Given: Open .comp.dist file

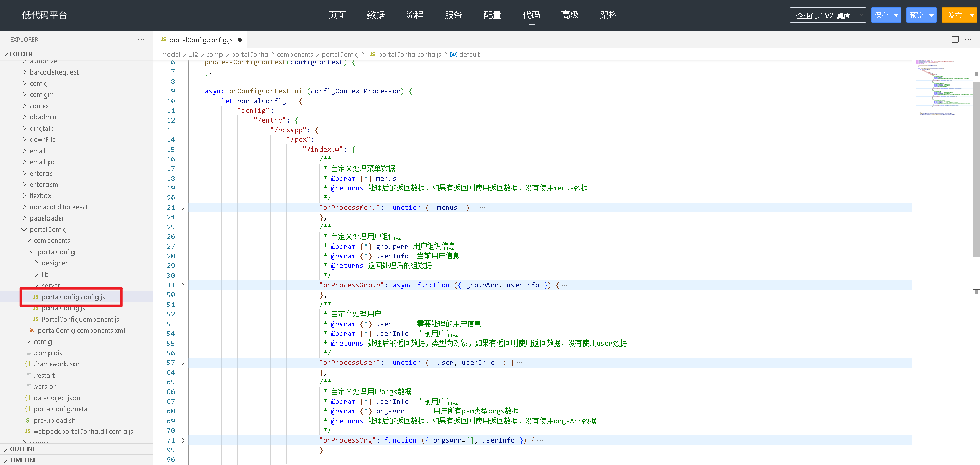Looking at the screenshot, I should (x=49, y=353).
